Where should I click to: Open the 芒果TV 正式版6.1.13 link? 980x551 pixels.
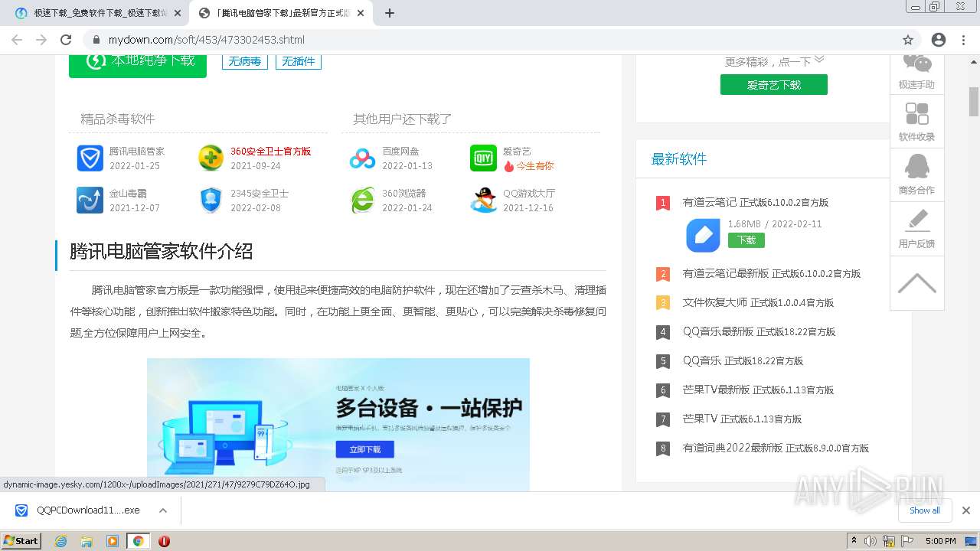(742, 419)
